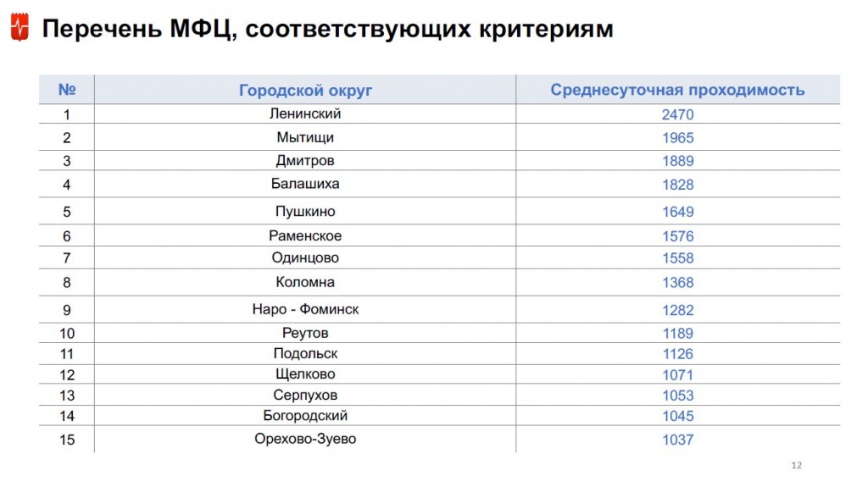868x487 pixels.
Task: Select the Раменское cell
Action: (x=305, y=235)
